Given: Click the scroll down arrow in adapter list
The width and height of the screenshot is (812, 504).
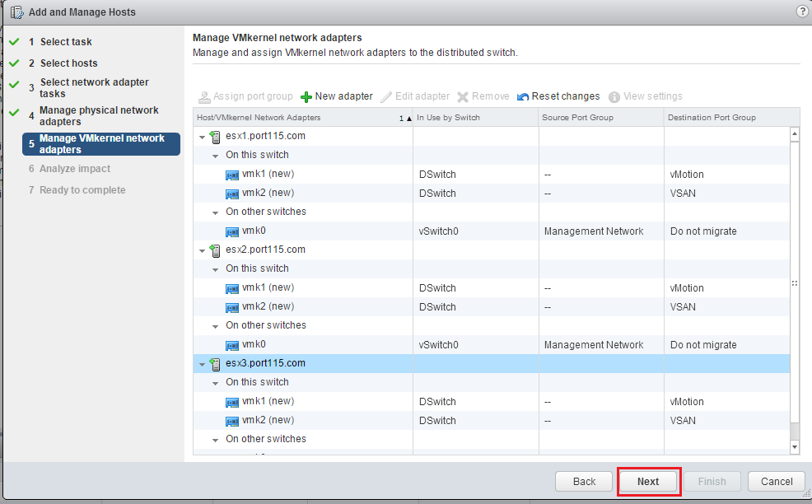Looking at the screenshot, I should coord(795,446).
